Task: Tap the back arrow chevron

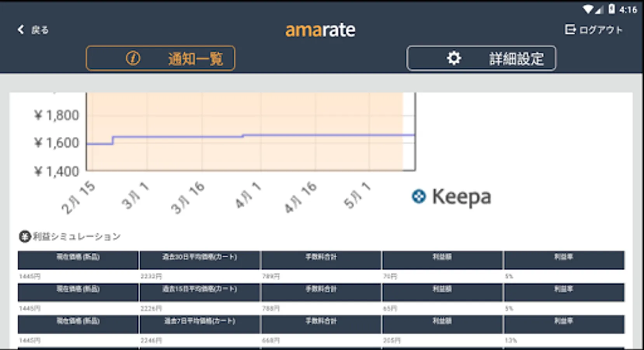Action: 20,29
